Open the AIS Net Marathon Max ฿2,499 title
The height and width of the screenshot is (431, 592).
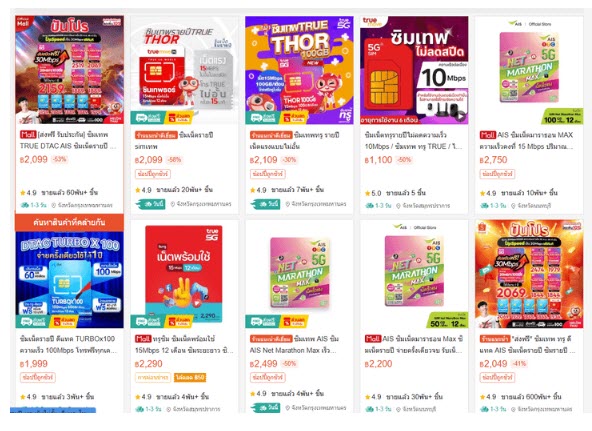(x=294, y=344)
